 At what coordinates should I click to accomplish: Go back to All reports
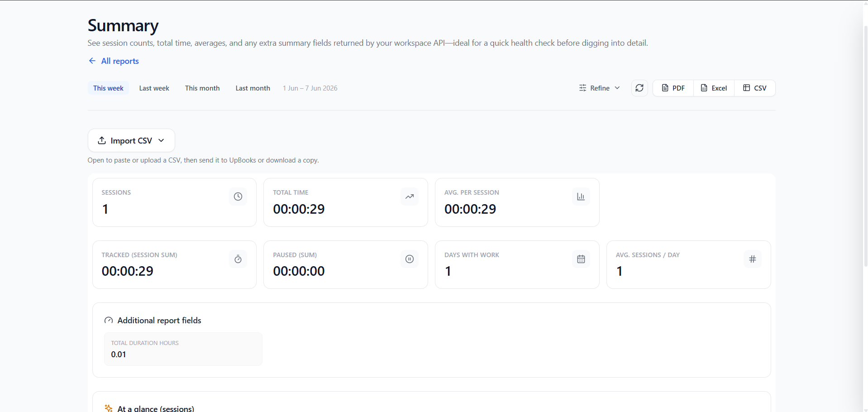pyautogui.click(x=114, y=61)
